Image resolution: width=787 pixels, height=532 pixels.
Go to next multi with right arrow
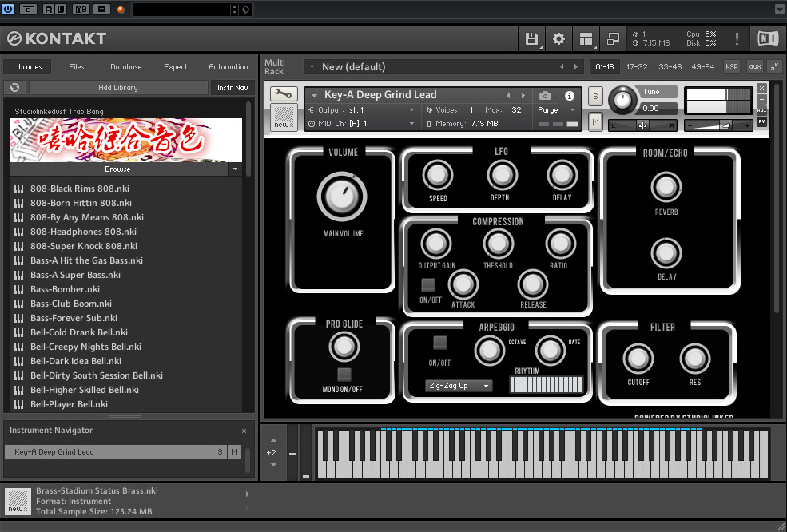pos(576,67)
